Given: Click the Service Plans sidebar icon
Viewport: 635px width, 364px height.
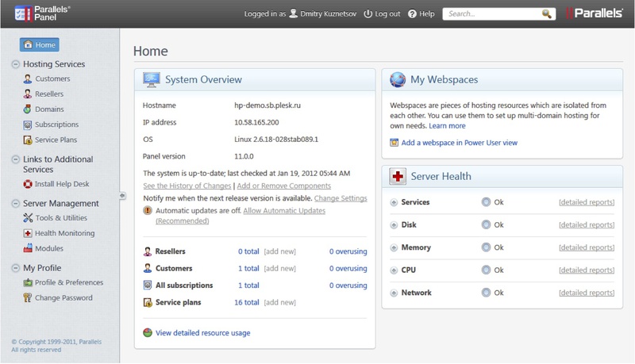Looking at the screenshot, I should (28, 140).
